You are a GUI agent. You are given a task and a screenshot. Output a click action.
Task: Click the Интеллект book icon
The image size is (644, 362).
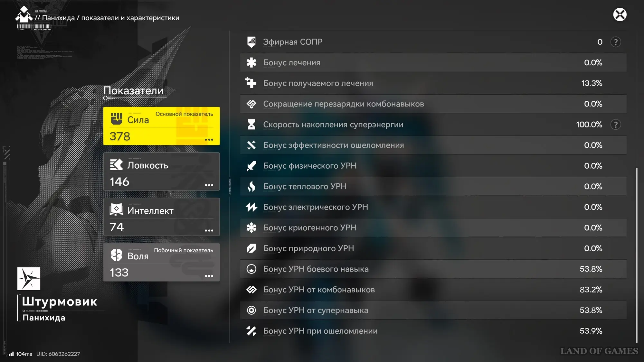(x=116, y=210)
